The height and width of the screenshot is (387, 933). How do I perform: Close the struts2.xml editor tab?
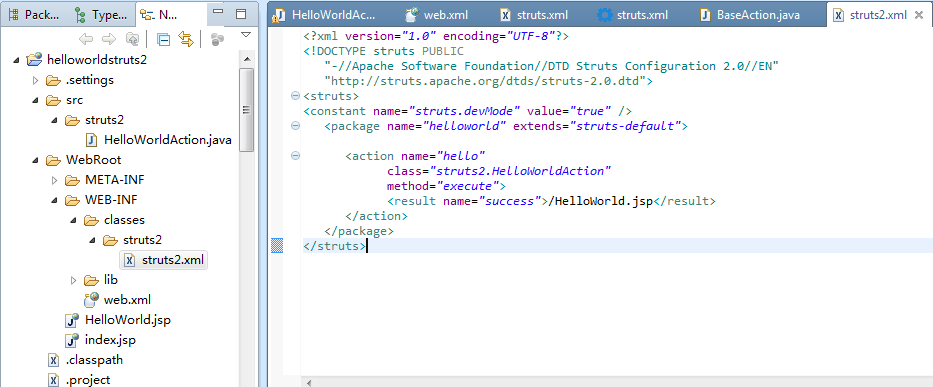(919, 15)
